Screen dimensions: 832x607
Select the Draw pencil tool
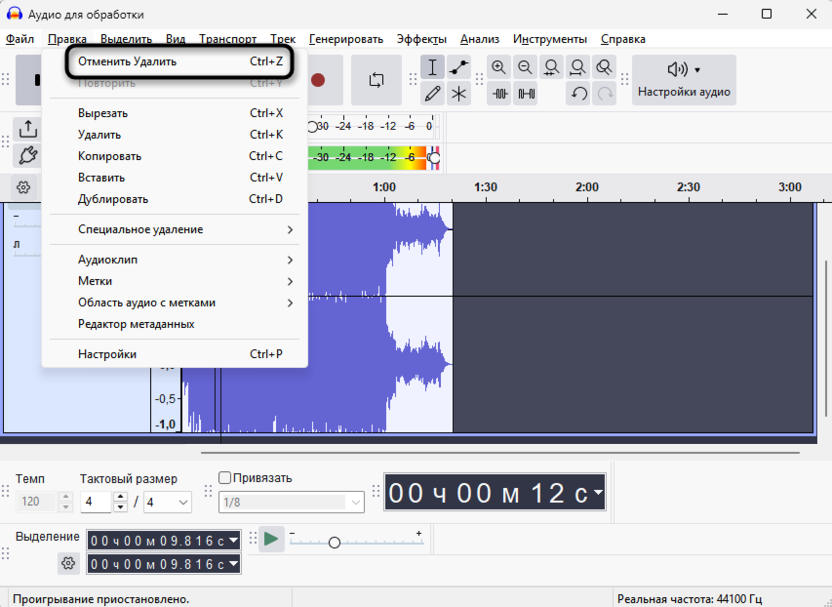point(432,94)
